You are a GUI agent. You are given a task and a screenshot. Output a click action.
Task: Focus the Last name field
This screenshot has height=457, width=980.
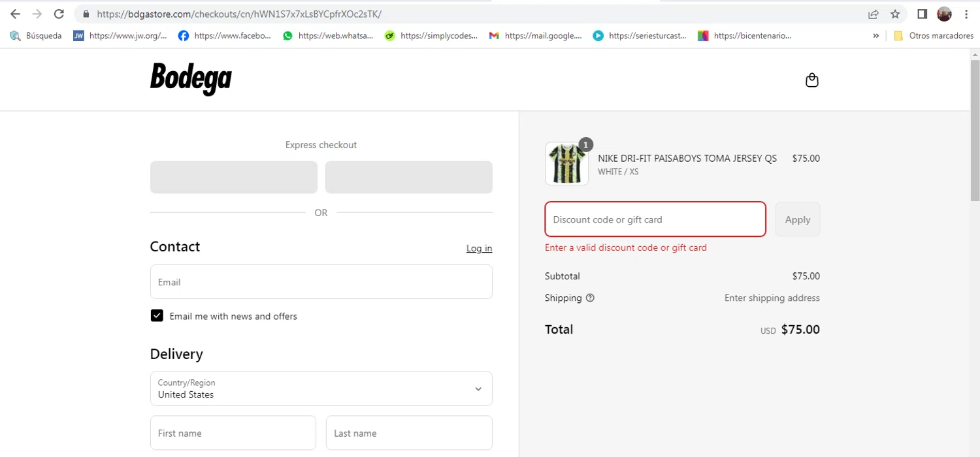(409, 433)
